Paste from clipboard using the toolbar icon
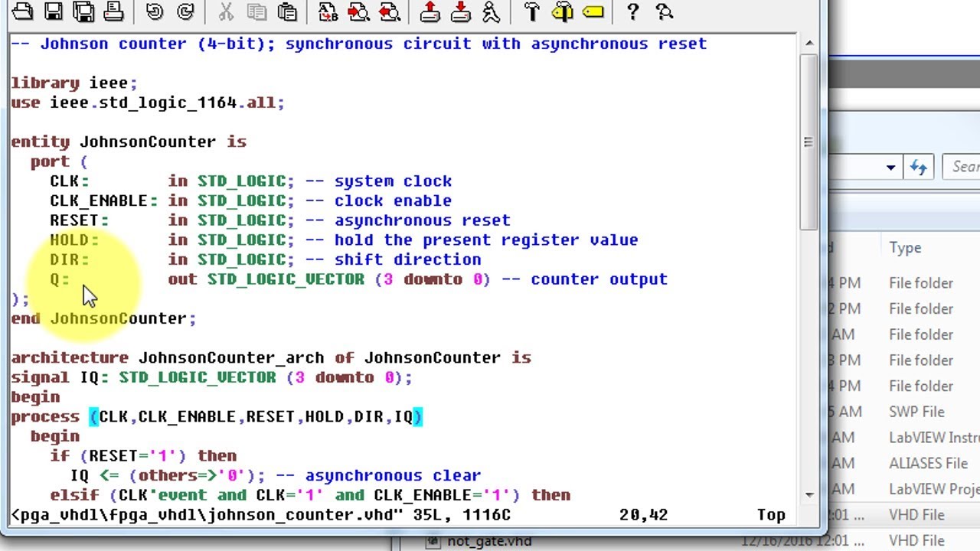 click(x=287, y=11)
